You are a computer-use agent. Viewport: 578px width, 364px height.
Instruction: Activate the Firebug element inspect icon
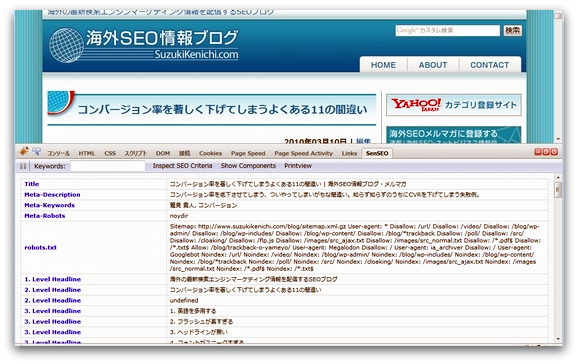(x=36, y=152)
